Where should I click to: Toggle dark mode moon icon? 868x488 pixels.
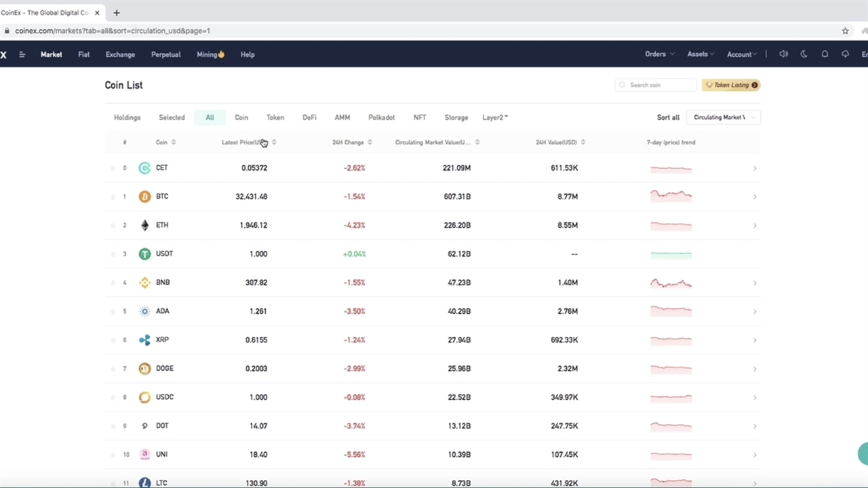coord(804,54)
